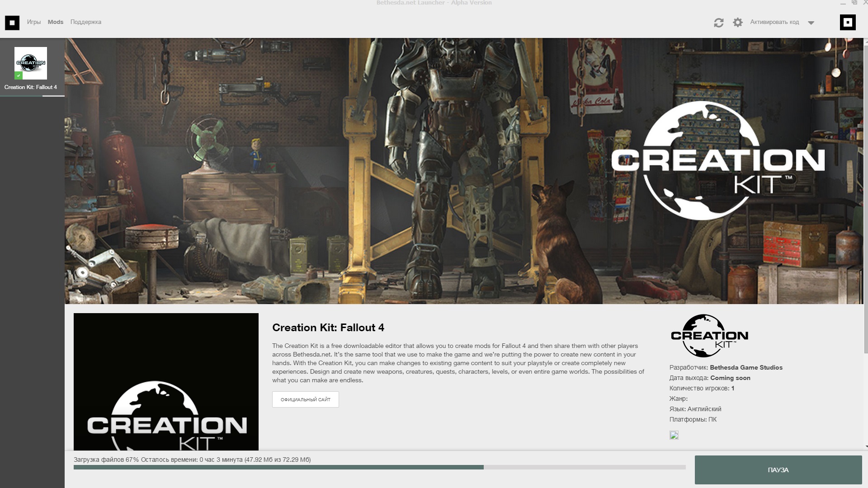Click the Поддержка support menu item
Image resolution: width=868 pixels, height=488 pixels.
[x=85, y=22]
